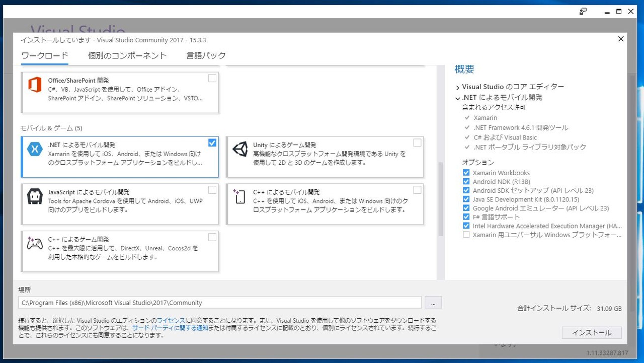Screen dimensions: 644x363
Task: Open the サード パーティに関する通知 link
Action: click(170, 328)
